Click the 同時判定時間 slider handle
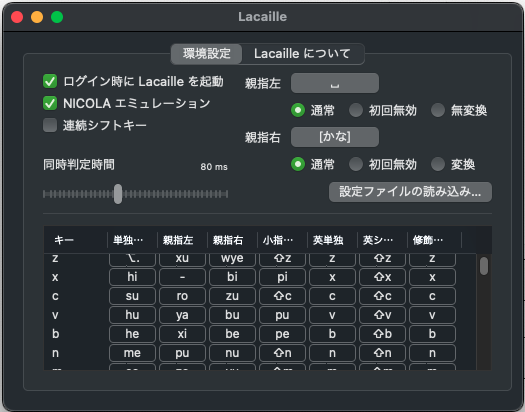 click(x=118, y=194)
